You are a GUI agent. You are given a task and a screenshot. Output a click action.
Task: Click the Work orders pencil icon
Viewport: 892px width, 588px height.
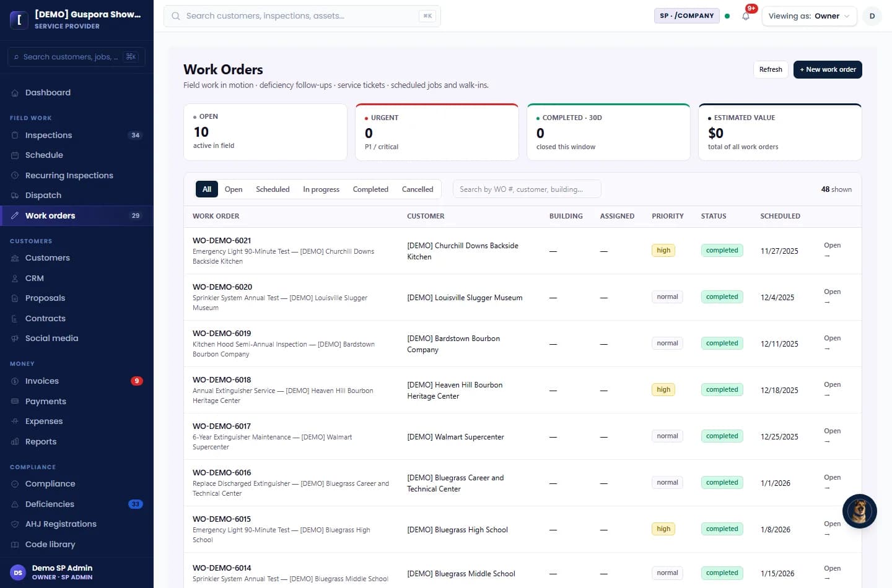[x=15, y=216]
